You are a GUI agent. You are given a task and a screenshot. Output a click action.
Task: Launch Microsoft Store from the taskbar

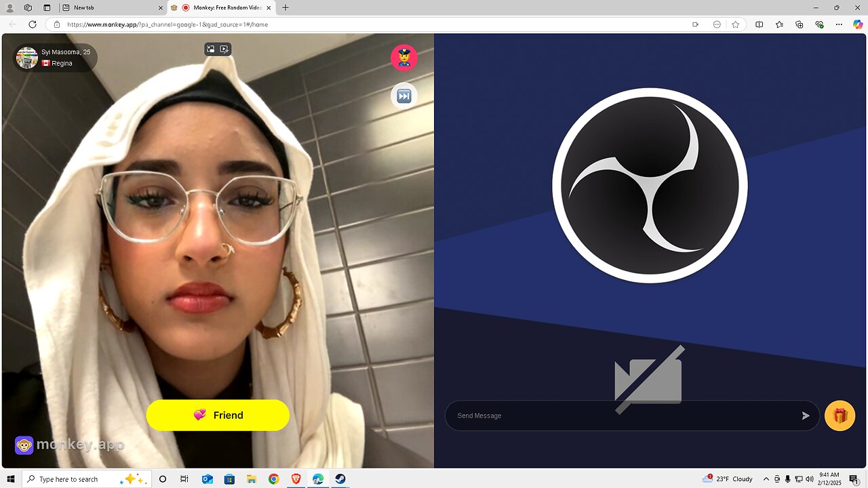(x=229, y=479)
